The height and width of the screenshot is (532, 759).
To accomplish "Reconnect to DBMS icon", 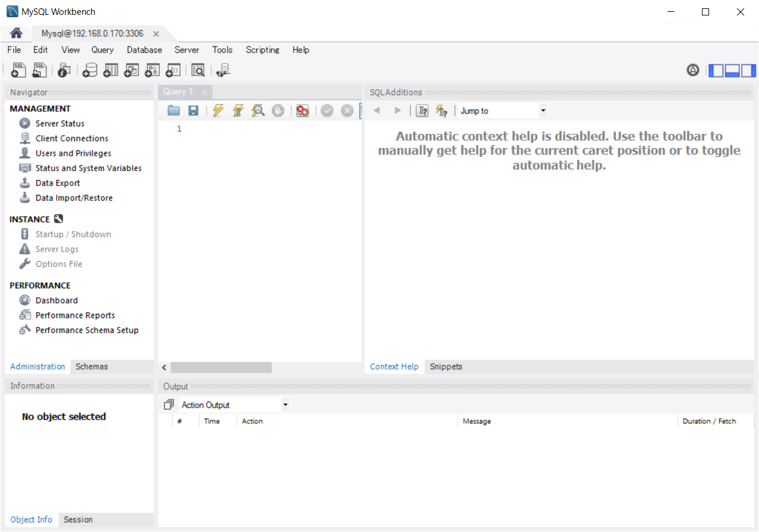I will (223, 70).
